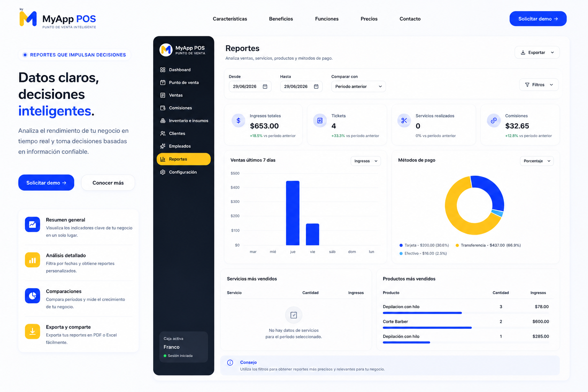Click the Inventario e insumos icon
Image resolution: width=588 pixels, height=392 pixels.
pyautogui.click(x=163, y=121)
